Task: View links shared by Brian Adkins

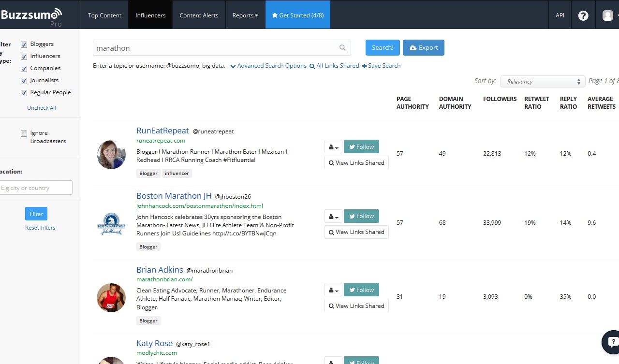Action: [356, 306]
